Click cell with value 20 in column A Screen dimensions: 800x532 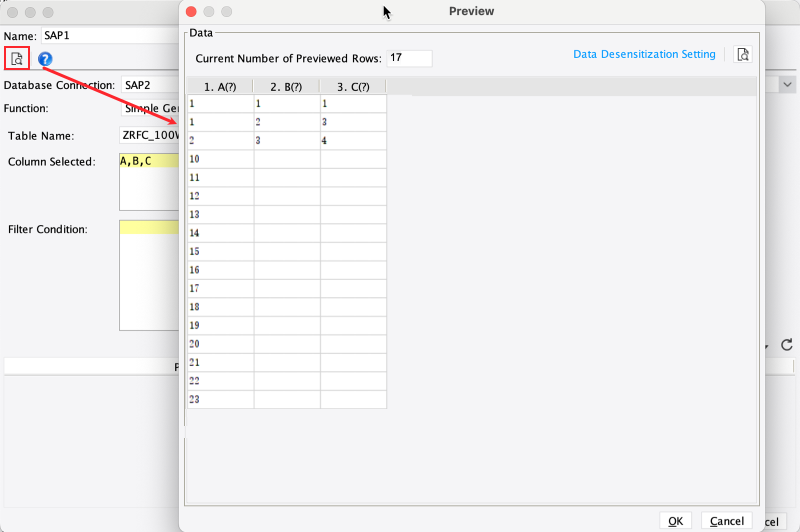pos(220,344)
